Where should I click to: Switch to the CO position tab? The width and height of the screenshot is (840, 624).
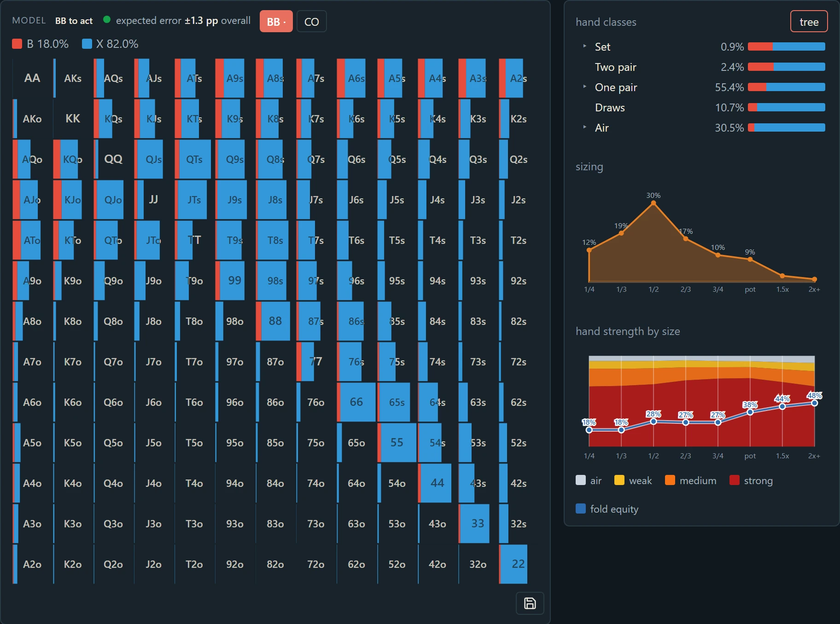pyautogui.click(x=312, y=22)
